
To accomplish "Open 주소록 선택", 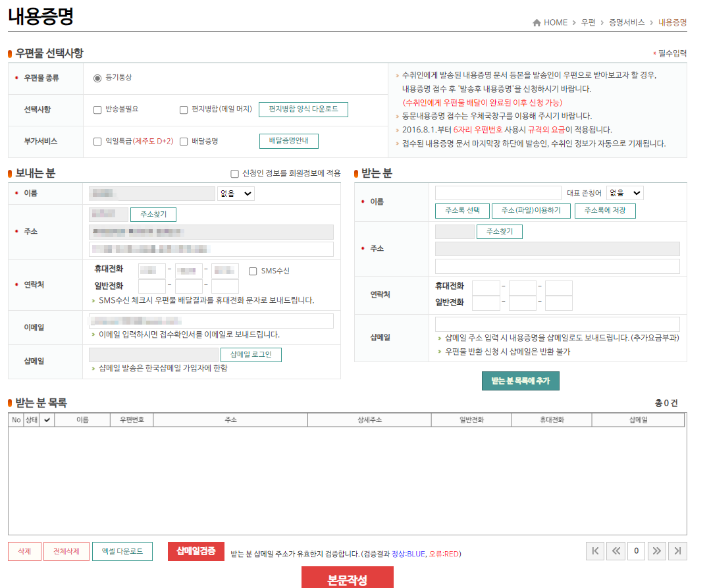I will [x=463, y=211].
